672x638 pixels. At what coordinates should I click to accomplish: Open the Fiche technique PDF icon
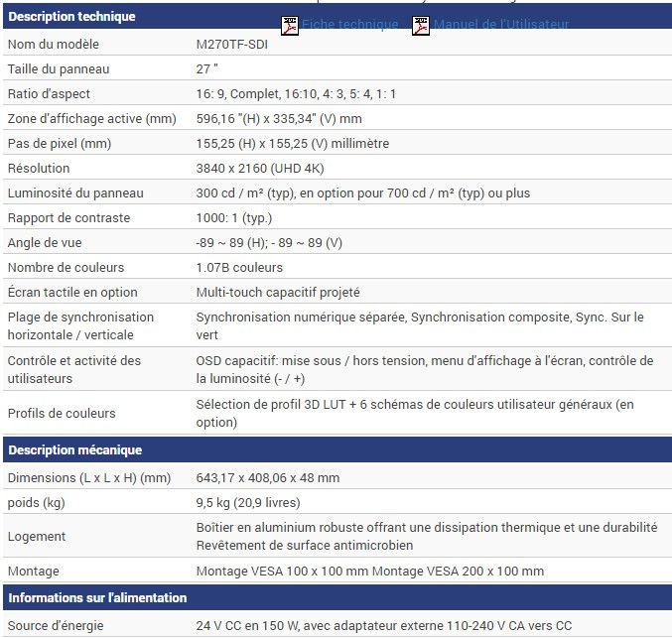(x=290, y=26)
